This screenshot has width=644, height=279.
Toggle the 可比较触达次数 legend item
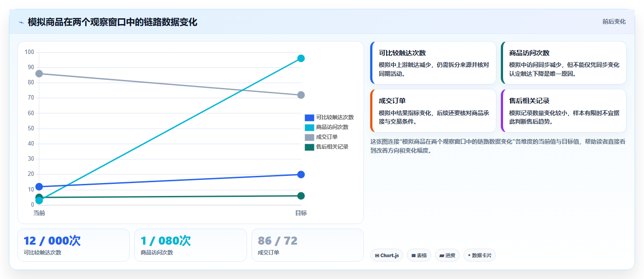329,117
